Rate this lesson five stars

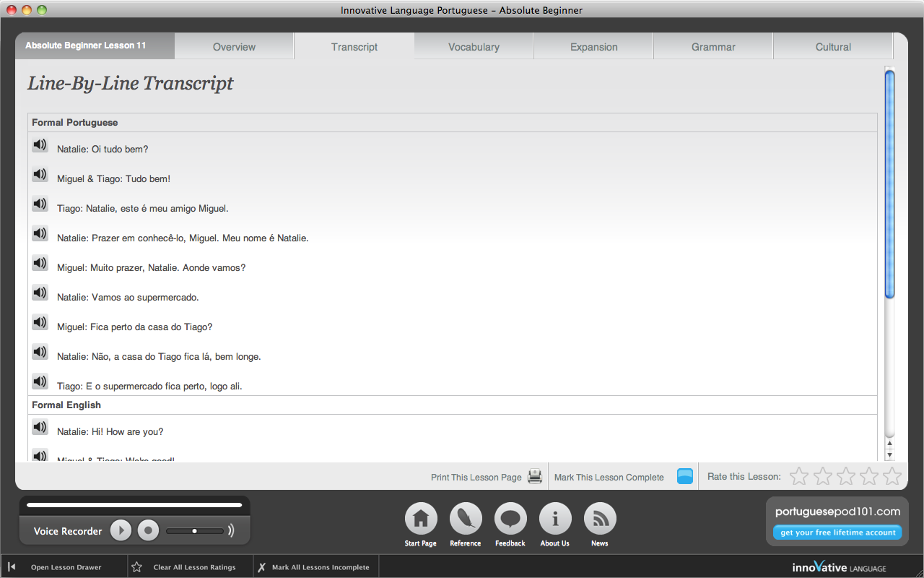tap(892, 476)
